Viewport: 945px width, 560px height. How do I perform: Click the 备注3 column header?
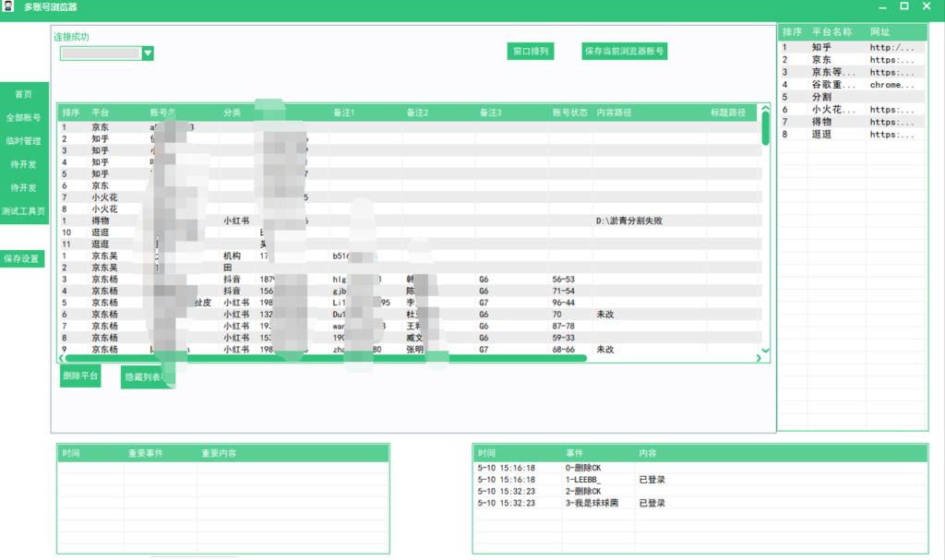pyautogui.click(x=491, y=113)
